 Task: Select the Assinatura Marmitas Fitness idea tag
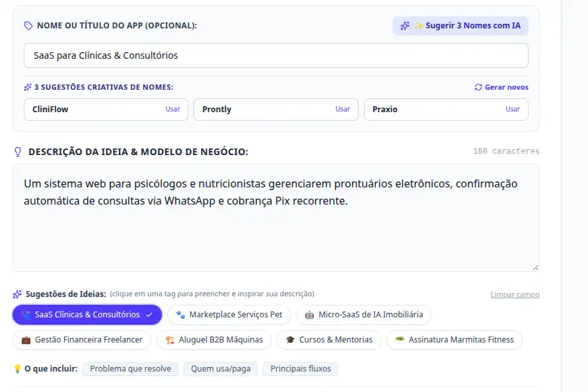coord(455,340)
